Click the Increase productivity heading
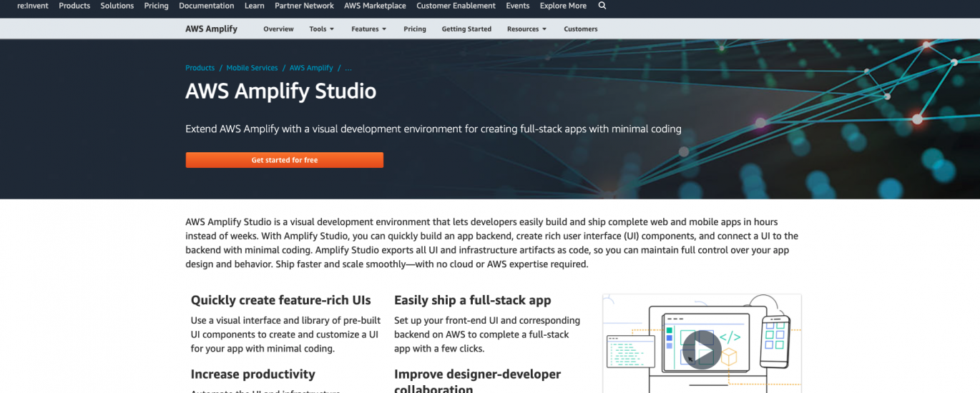The width and height of the screenshot is (980, 393). pos(253,374)
